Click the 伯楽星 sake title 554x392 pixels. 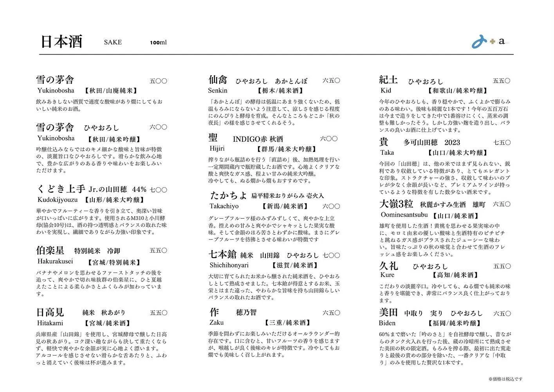pyautogui.click(x=50, y=250)
